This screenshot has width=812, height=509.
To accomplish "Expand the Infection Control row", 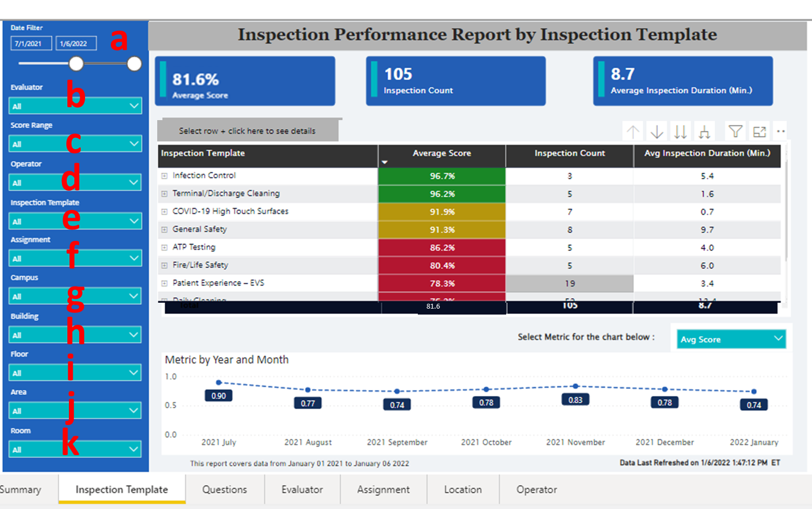I will tap(164, 175).
